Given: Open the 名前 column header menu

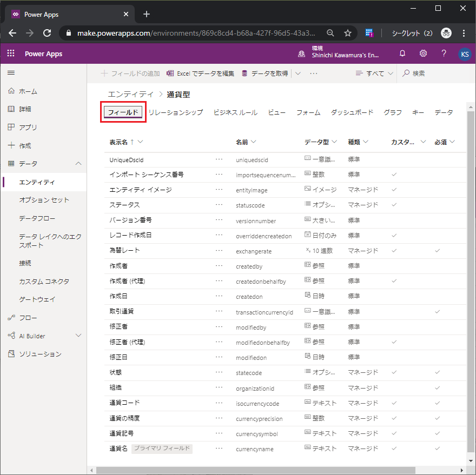Looking at the screenshot, I should (254, 142).
